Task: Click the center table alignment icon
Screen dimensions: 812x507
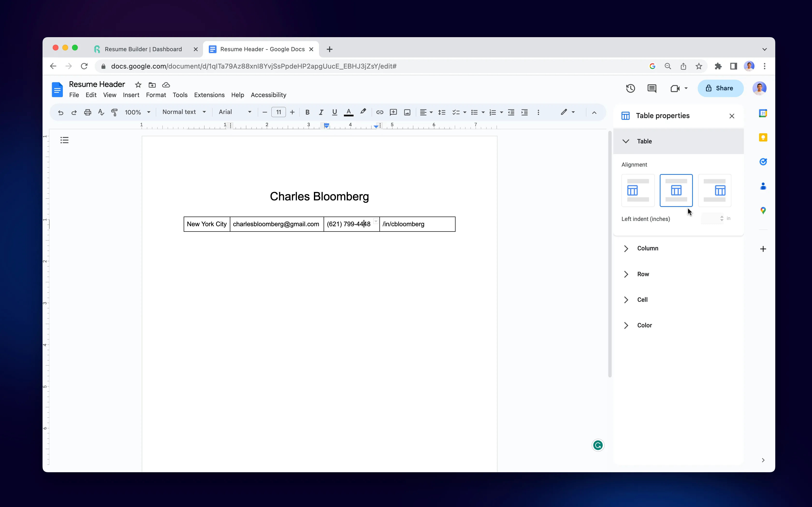Action: coord(676,190)
